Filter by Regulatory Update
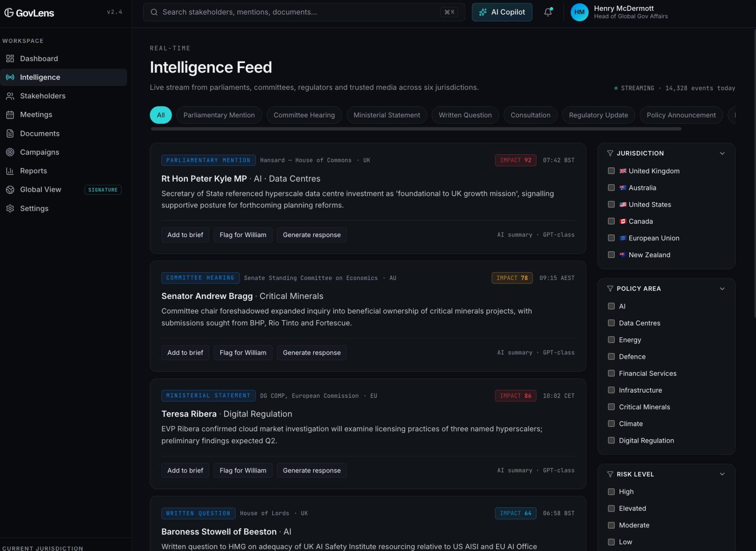Image resolution: width=756 pixels, height=551 pixels. point(598,115)
